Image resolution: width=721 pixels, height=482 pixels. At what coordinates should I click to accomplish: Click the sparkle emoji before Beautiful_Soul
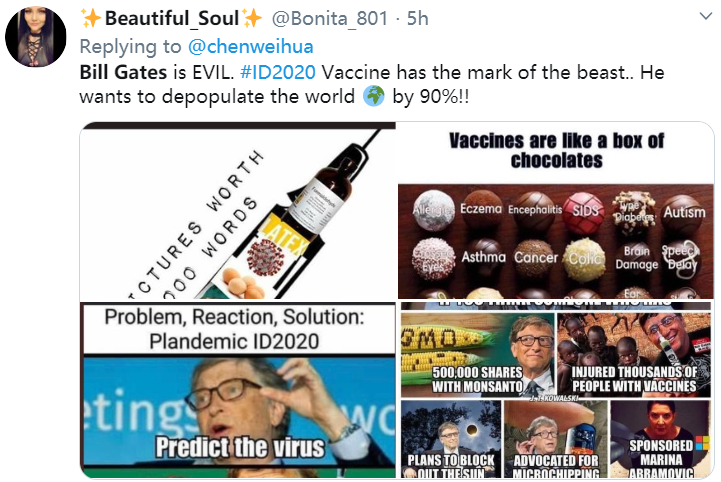click(x=91, y=18)
